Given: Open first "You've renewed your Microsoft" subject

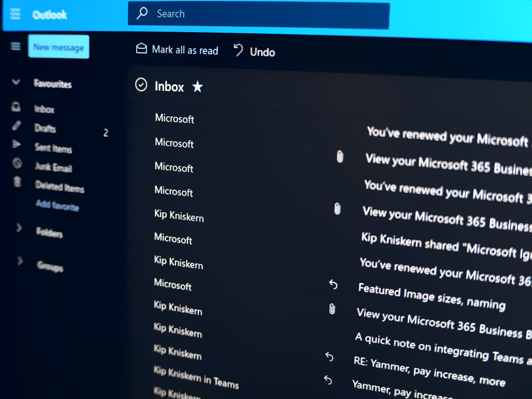Looking at the screenshot, I should tap(447, 137).
